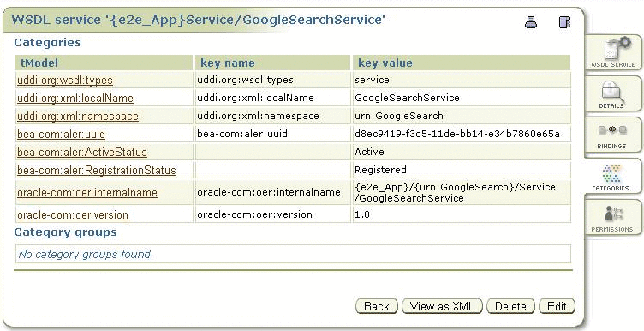Select the Categories side tab

coord(611,176)
